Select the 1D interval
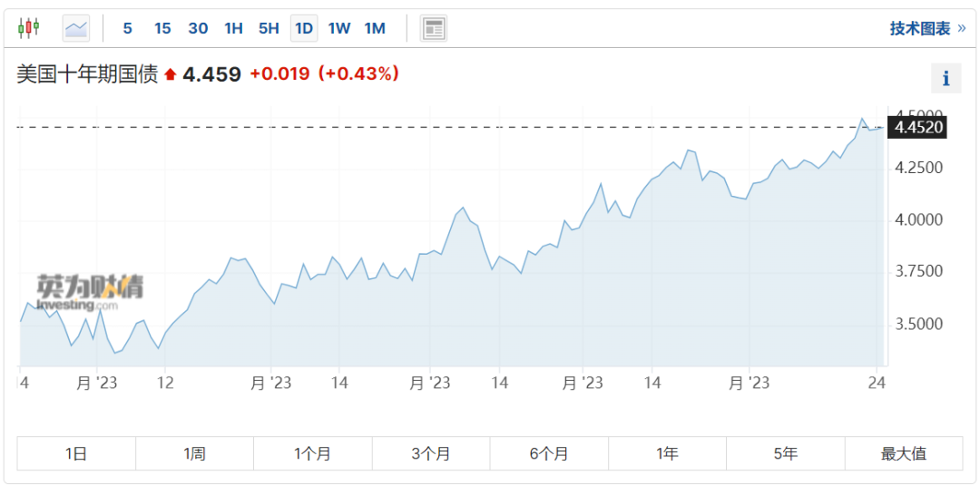This screenshot has height=485, width=980. (304, 28)
